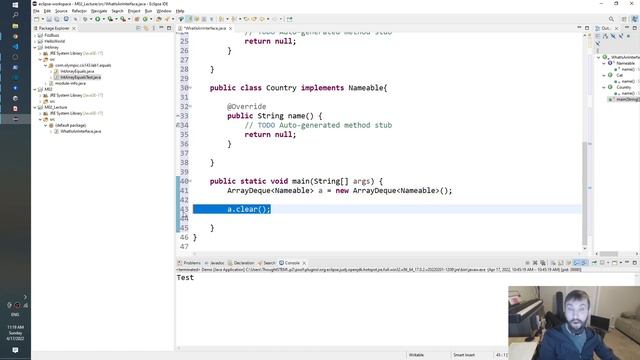The width and height of the screenshot is (640, 360).
Task: Open the Source menu
Action: pos(61,11)
